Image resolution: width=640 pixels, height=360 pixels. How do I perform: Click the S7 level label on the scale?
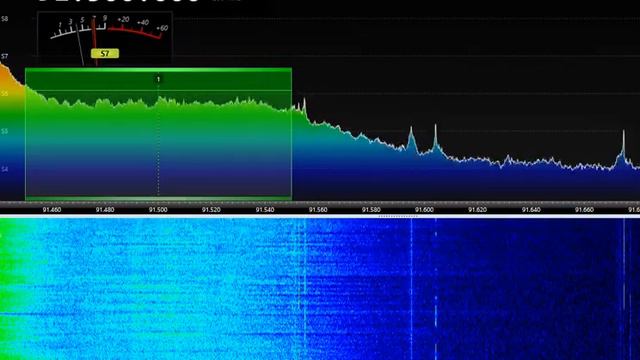pyautogui.click(x=4, y=56)
